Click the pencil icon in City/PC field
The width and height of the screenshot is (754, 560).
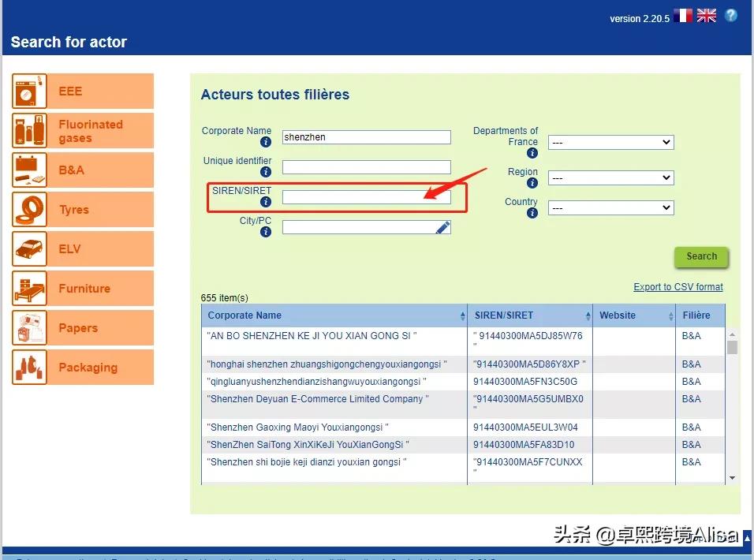[x=442, y=227]
